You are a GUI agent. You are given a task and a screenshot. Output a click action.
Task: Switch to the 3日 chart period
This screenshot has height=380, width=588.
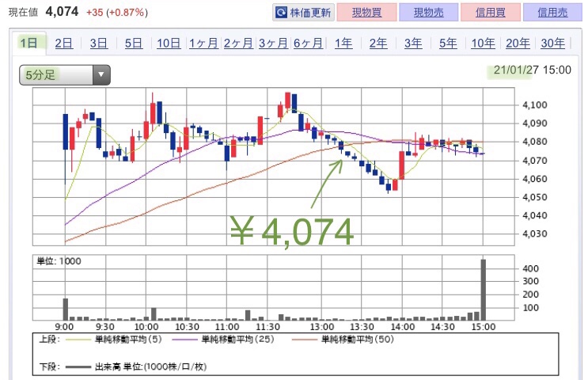(99, 44)
